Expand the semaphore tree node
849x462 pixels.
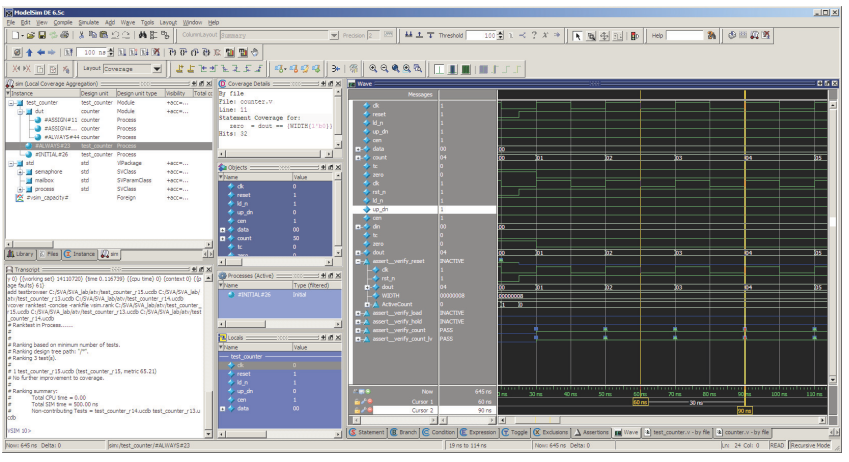tap(20, 172)
